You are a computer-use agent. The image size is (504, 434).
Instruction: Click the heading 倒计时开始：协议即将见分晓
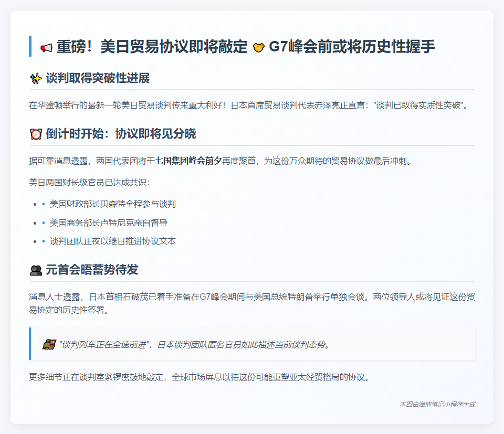click(121, 134)
